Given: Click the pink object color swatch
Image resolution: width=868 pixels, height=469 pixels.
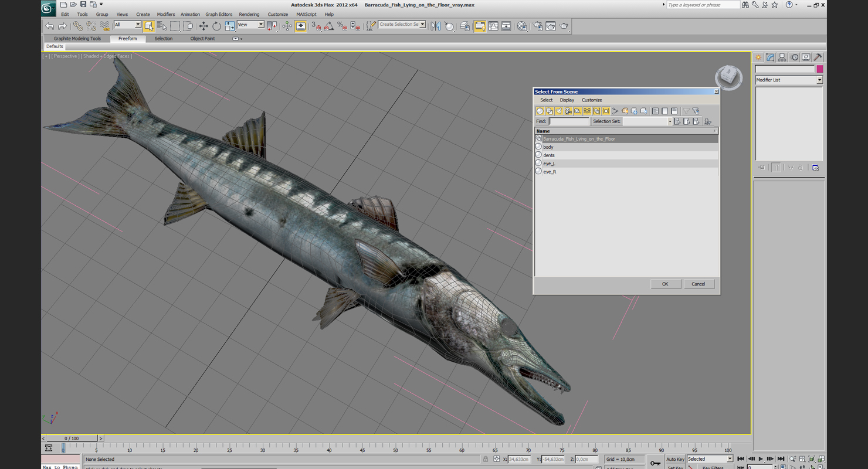Looking at the screenshot, I should point(819,69).
